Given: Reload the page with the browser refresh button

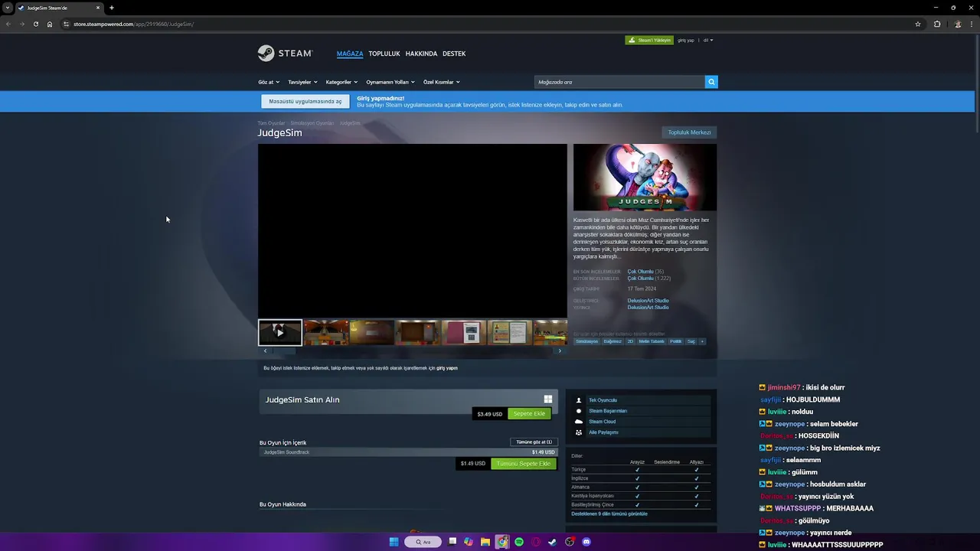Looking at the screenshot, I should [x=35, y=24].
